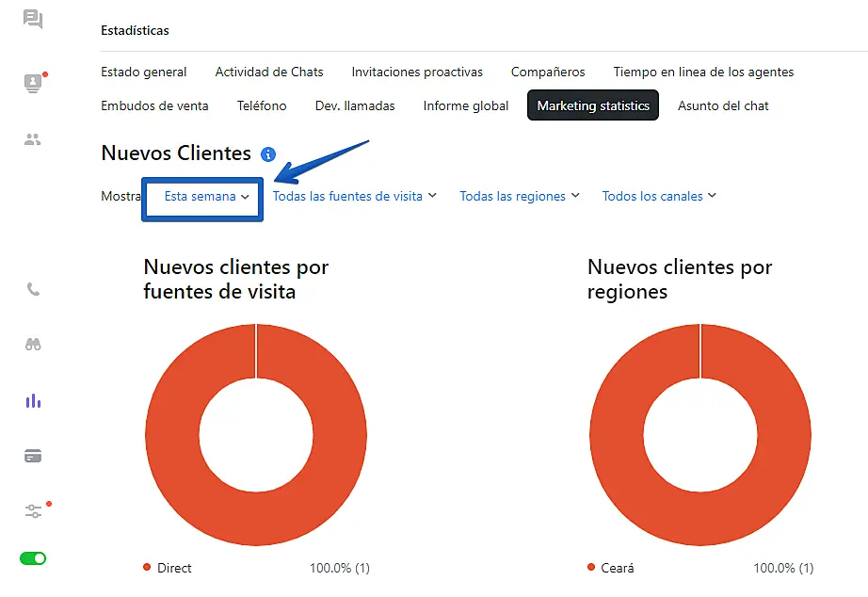Viewport: 868px width, 597px height.
Task: Open the Todos los canales dropdown
Action: coord(659,196)
